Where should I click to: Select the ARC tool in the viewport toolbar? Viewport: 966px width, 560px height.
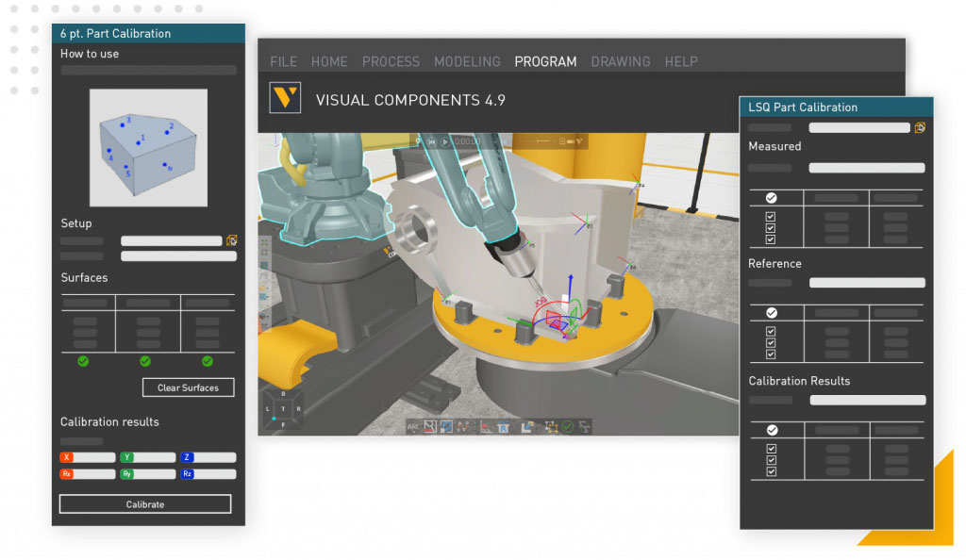tap(412, 427)
